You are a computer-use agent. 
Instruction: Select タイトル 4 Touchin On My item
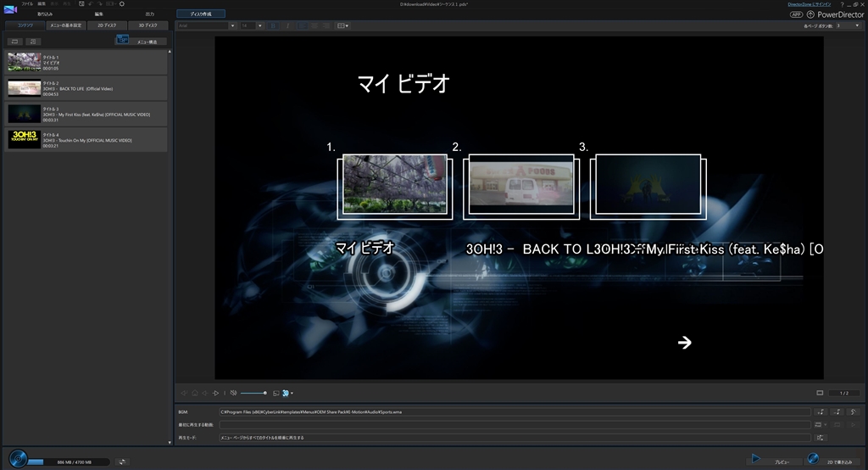coord(86,140)
